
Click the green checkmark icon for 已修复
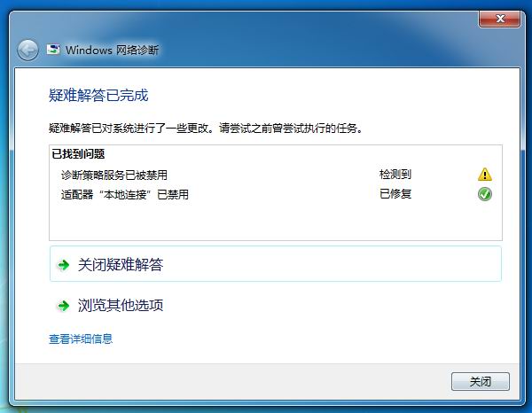[x=484, y=194]
